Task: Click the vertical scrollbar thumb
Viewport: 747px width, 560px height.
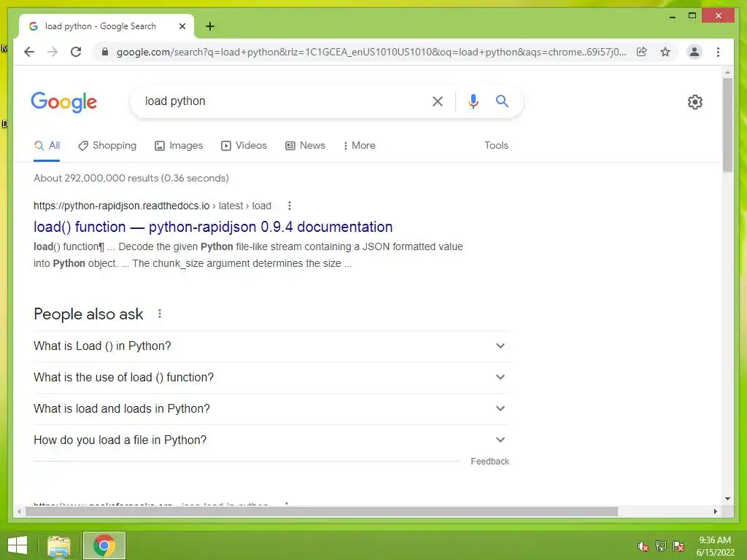Action: (x=727, y=125)
